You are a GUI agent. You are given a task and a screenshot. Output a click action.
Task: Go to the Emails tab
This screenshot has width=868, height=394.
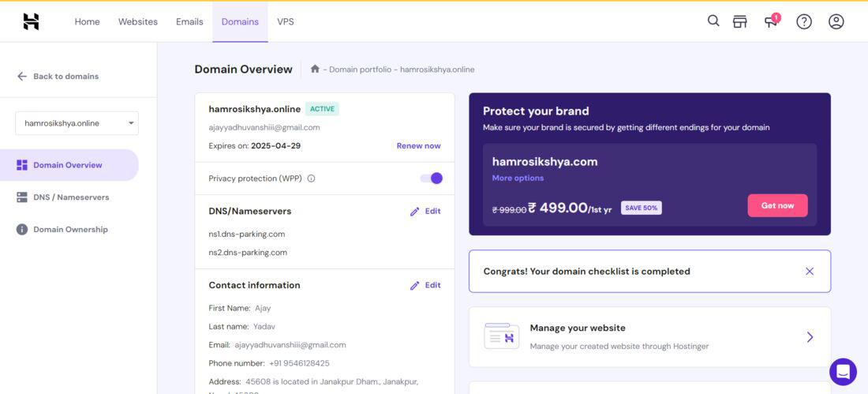189,21
